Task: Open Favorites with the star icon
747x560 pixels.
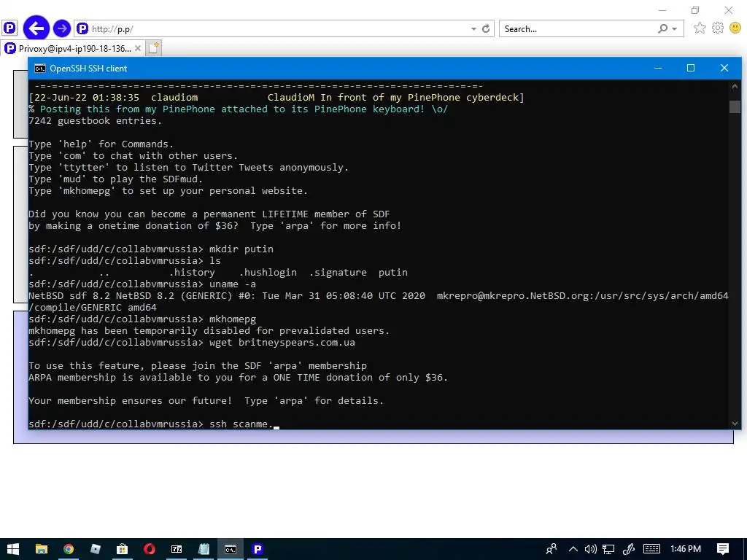Action: pyautogui.click(x=700, y=28)
